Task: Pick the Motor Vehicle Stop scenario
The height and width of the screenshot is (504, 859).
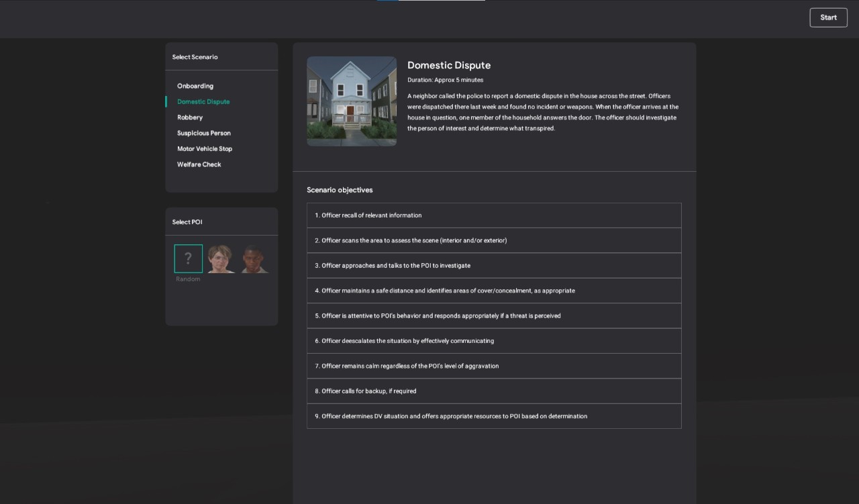Action: pos(205,149)
